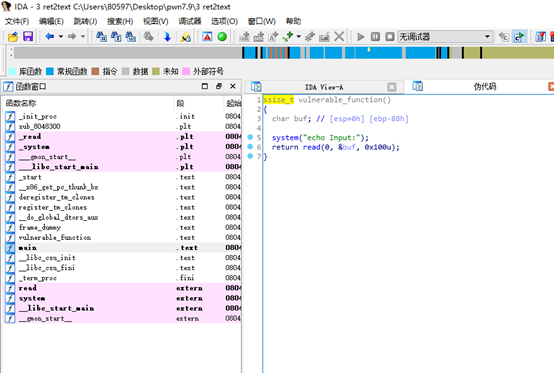Open the 调试器 menu
Screen dimensions: 554x373
(x=190, y=21)
